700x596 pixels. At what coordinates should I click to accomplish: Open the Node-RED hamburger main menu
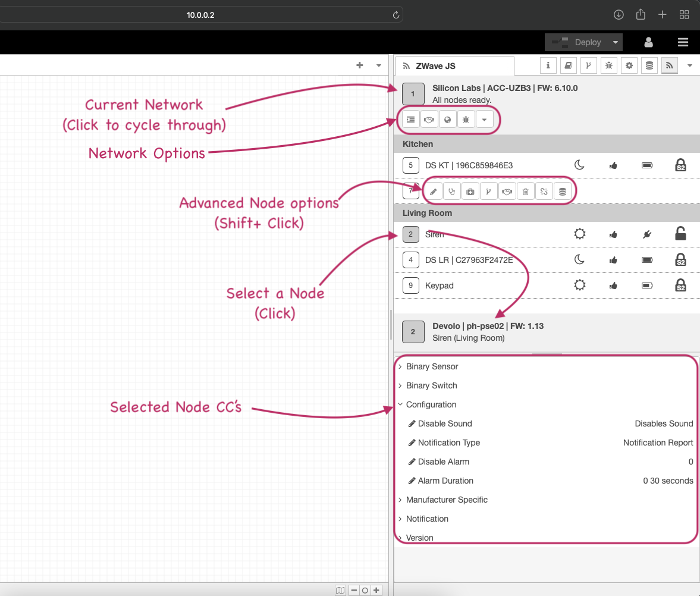[x=683, y=42]
